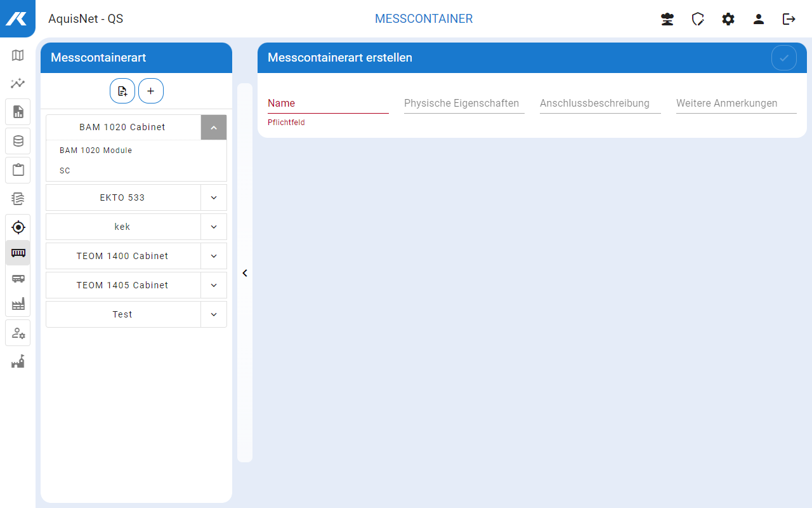Open the factory icon in the sidebar
This screenshot has width=812, height=508.
(x=18, y=304)
